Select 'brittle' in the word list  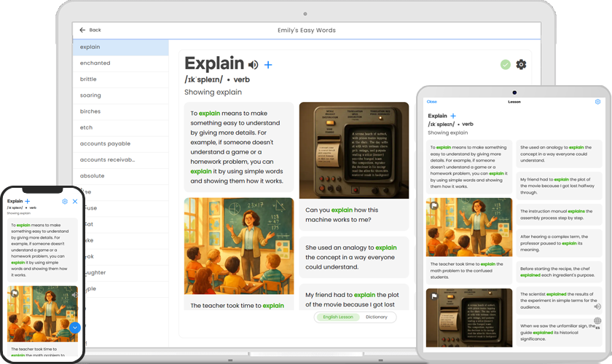pos(121,79)
